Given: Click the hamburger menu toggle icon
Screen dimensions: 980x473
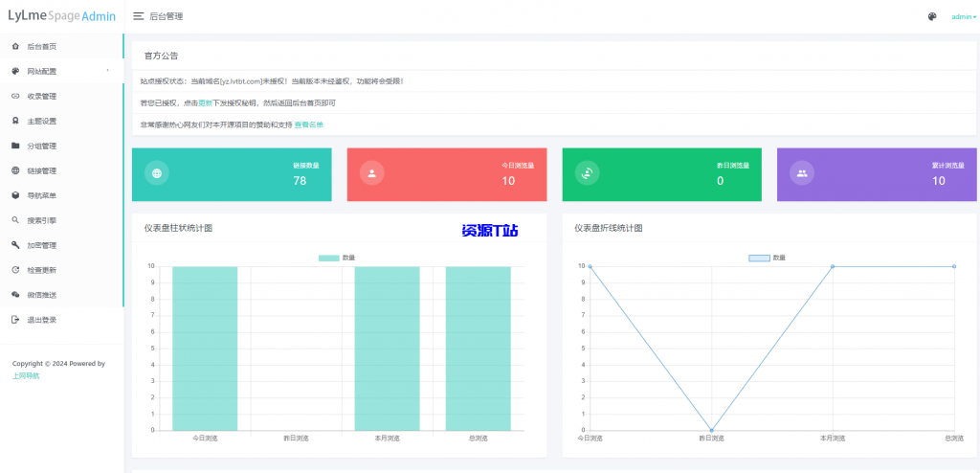Looking at the screenshot, I should click(x=139, y=17).
